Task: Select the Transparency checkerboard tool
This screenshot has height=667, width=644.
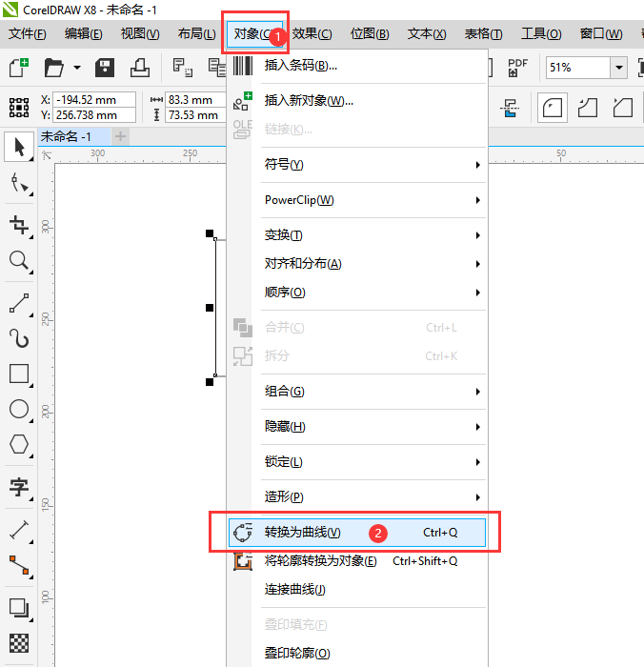Action: click(18, 642)
